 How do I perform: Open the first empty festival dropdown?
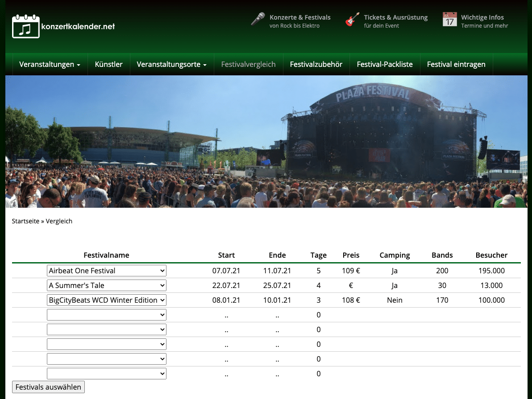coord(107,315)
